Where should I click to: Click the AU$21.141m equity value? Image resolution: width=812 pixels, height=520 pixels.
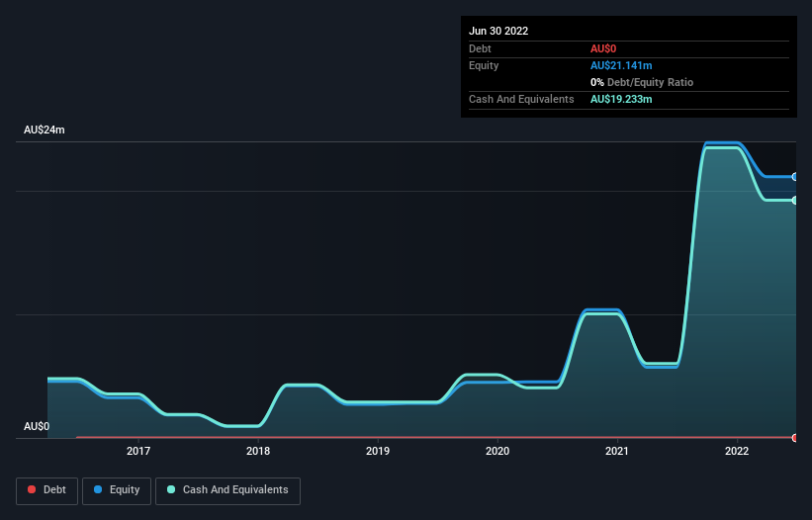[x=621, y=65]
